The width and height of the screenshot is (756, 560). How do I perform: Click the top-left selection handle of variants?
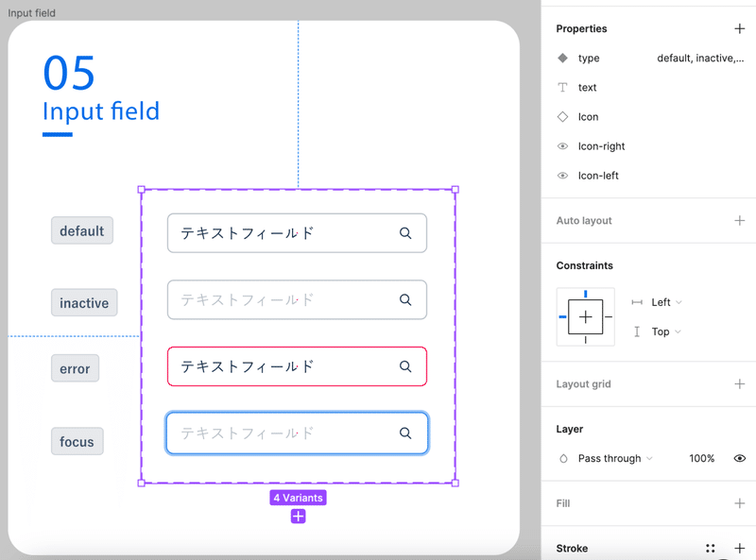141,190
